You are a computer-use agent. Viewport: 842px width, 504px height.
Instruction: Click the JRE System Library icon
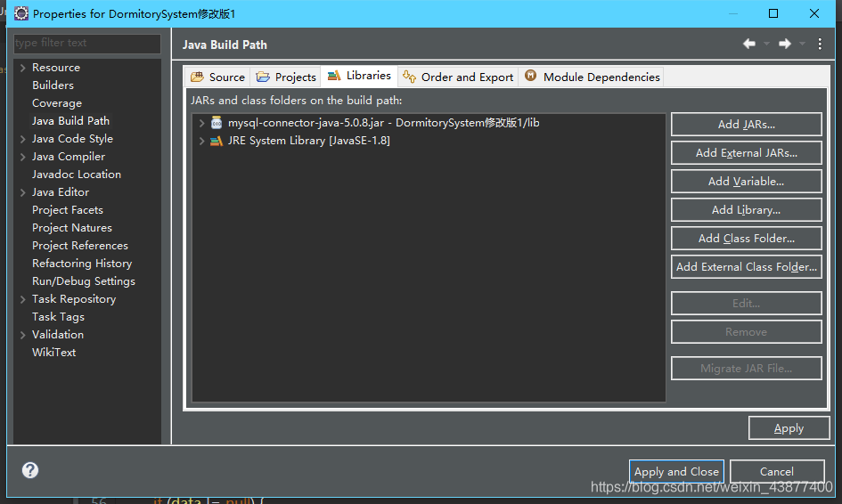[x=217, y=142]
